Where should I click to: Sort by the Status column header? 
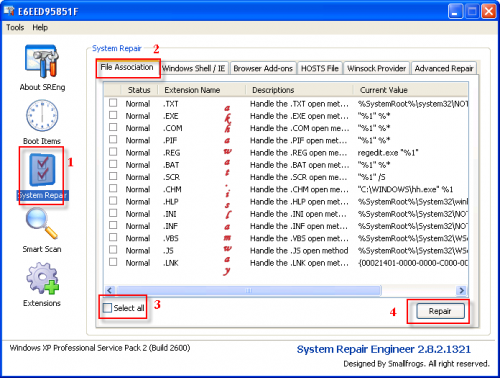(x=139, y=90)
